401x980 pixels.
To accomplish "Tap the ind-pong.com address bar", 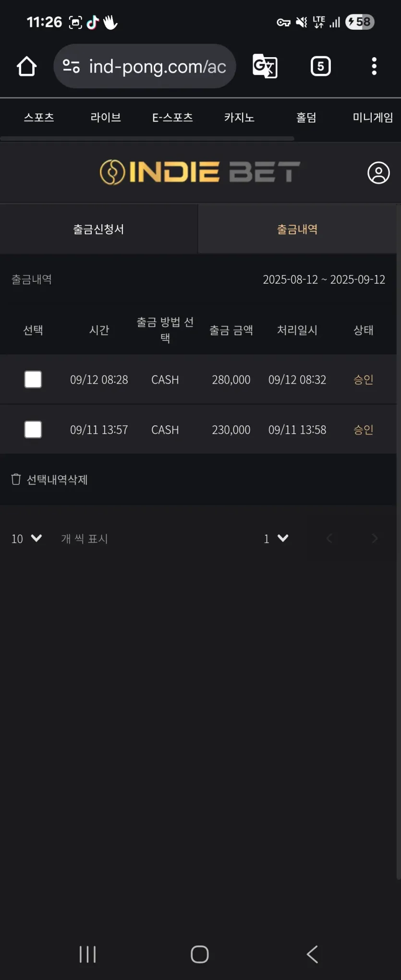I will pyautogui.click(x=145, y=66).
